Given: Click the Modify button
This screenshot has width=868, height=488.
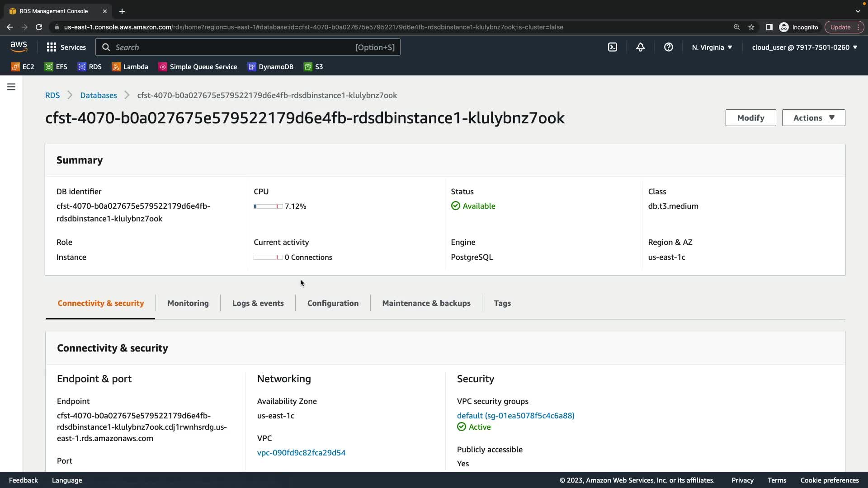Looking at the screenshot, I should (x=750, y=118).
